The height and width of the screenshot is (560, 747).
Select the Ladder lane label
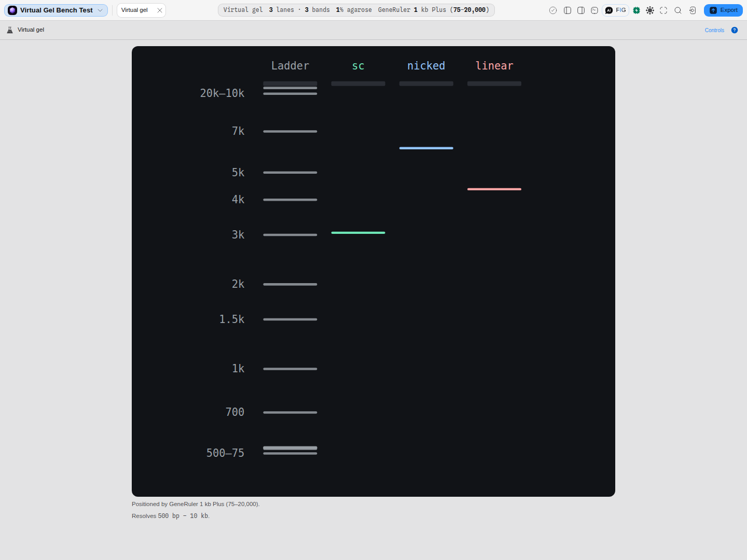click(x=290, y=66)
